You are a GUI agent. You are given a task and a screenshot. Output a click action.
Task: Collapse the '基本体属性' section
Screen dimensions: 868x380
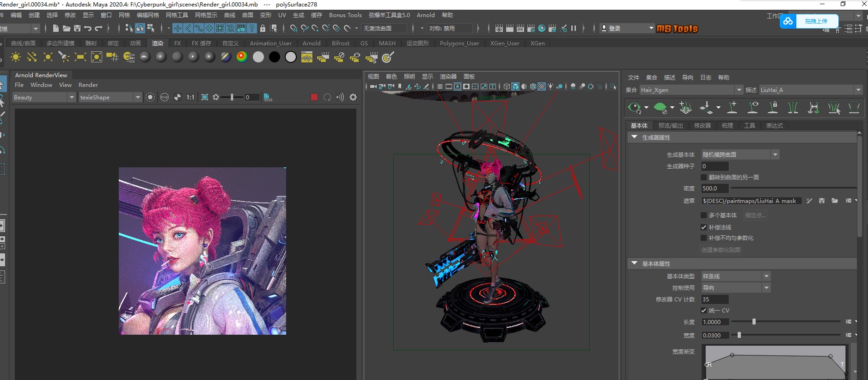point(635,264)
